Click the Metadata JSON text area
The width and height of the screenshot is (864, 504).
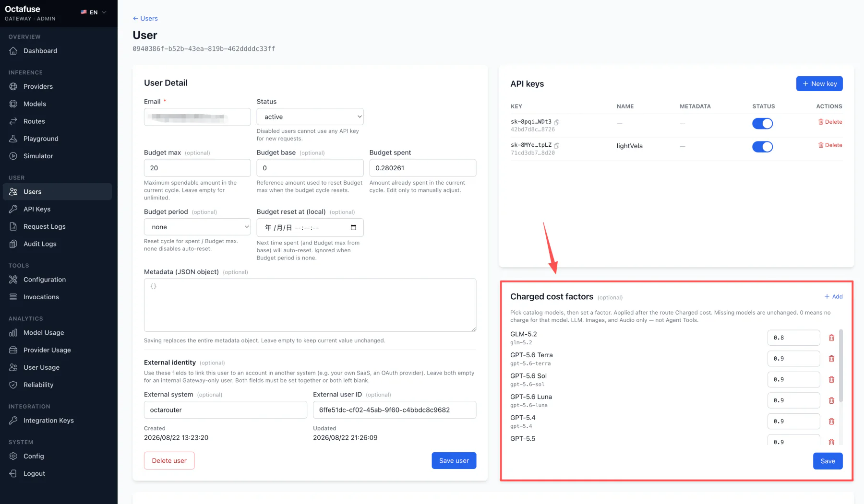click(x=310, y=305)
